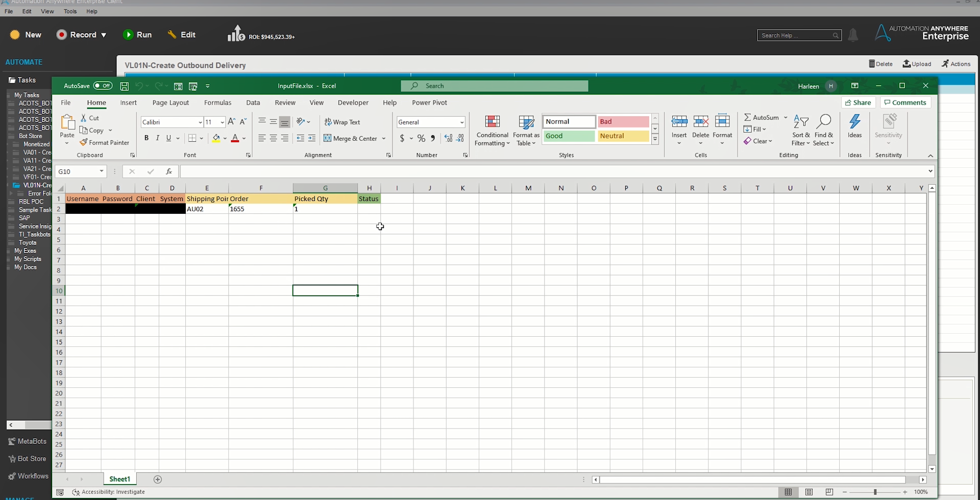This screenshot has width=980, height=500.
Task: Apply the Good cell style
Action: point(569,136)
